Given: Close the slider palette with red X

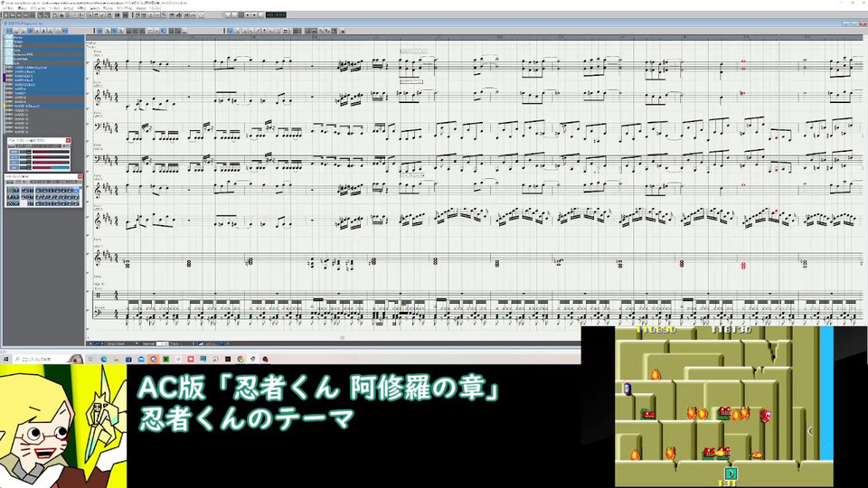Looking at the screenshot, I should coord(68,141).
